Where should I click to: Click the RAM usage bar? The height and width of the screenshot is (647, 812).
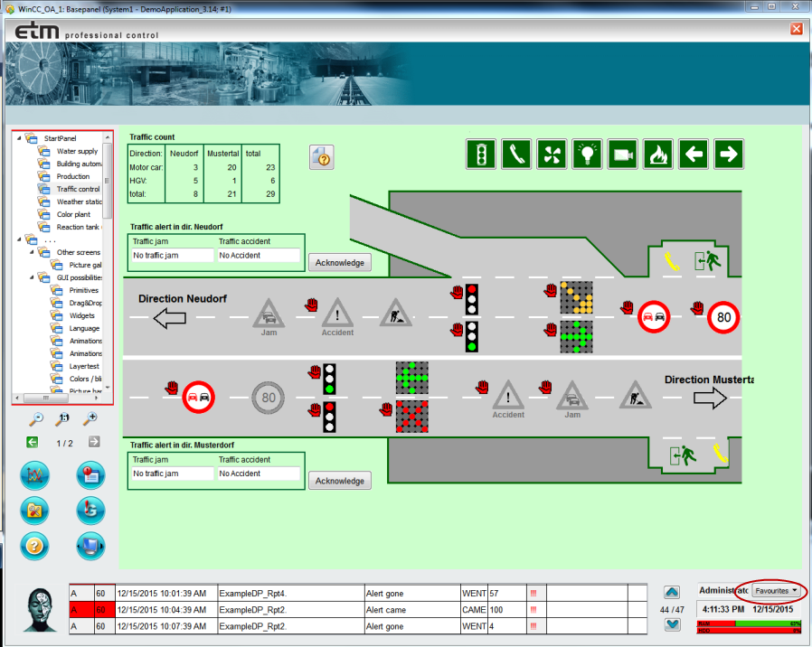tap(749, 624)
